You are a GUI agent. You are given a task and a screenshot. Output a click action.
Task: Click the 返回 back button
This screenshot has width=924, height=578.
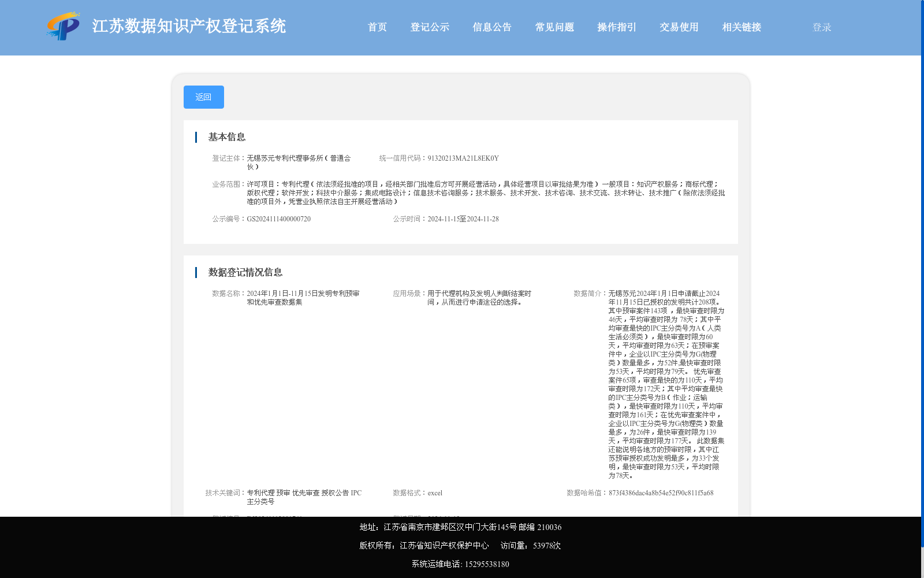coord(204,97)
